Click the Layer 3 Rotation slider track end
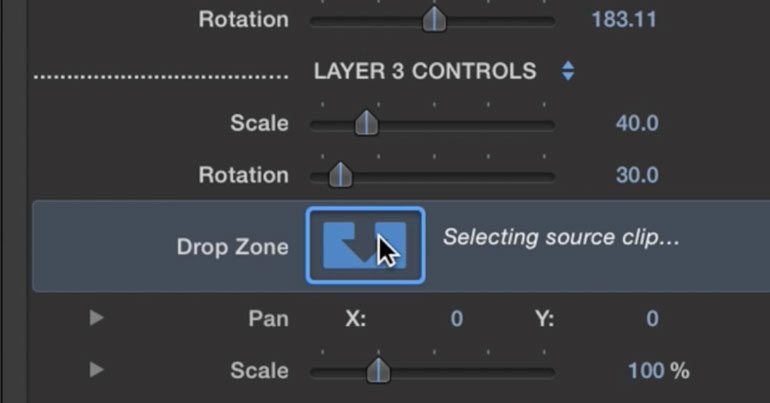This screenshot has height=403, width=770. point(550,177)
